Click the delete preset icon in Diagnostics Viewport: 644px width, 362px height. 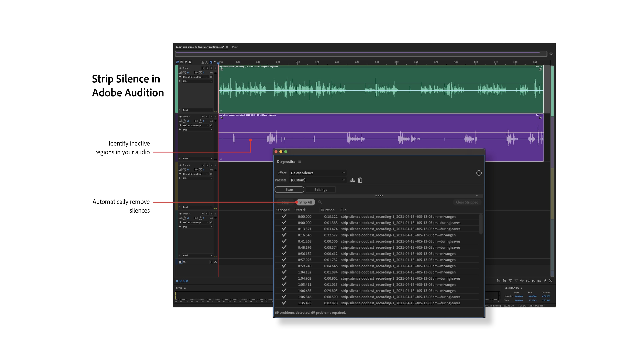360,180
